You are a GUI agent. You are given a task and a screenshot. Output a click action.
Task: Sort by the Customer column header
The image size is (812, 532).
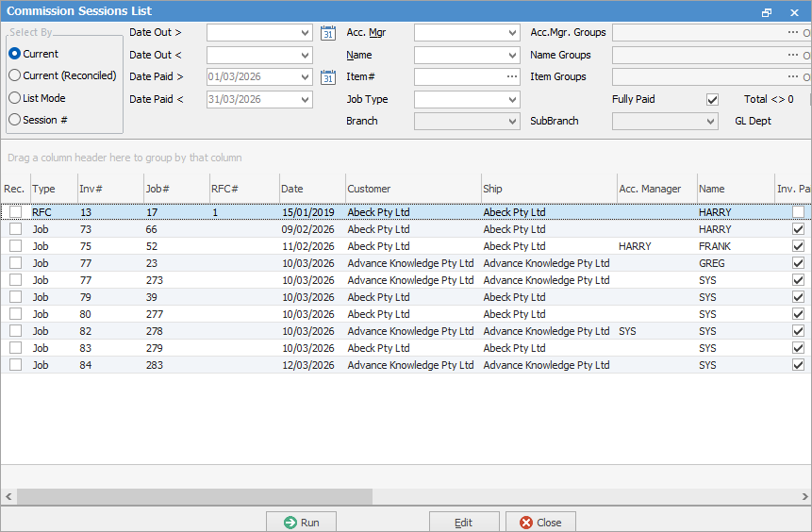pyautogui.click(x=412, y=189)
